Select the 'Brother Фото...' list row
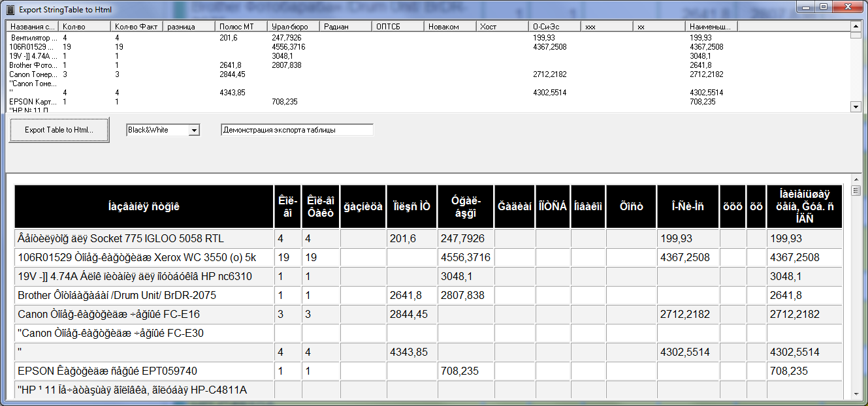The image size is (868, 406). coord(428,65)
